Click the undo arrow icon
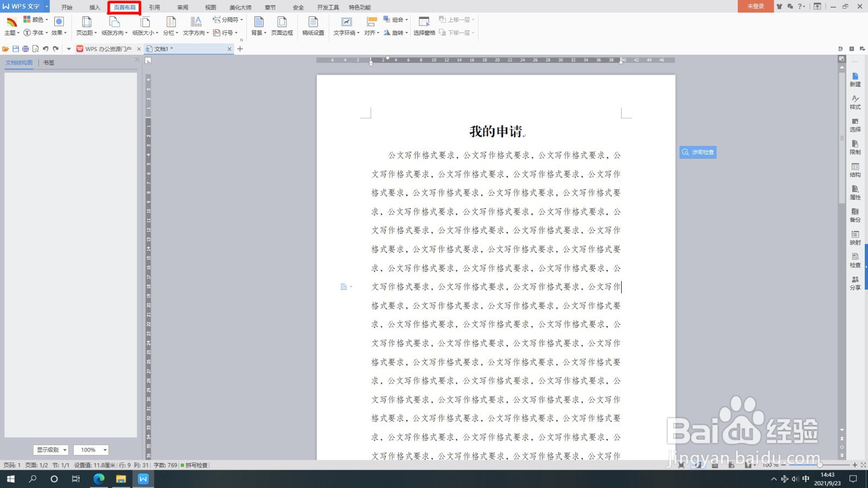 pos(46,49)
